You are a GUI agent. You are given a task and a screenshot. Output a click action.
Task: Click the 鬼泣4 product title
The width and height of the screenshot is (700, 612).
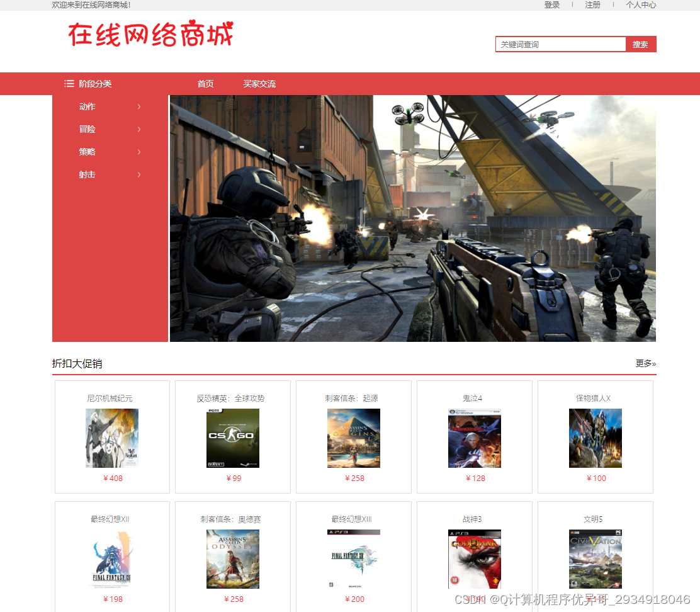(472, 398)
